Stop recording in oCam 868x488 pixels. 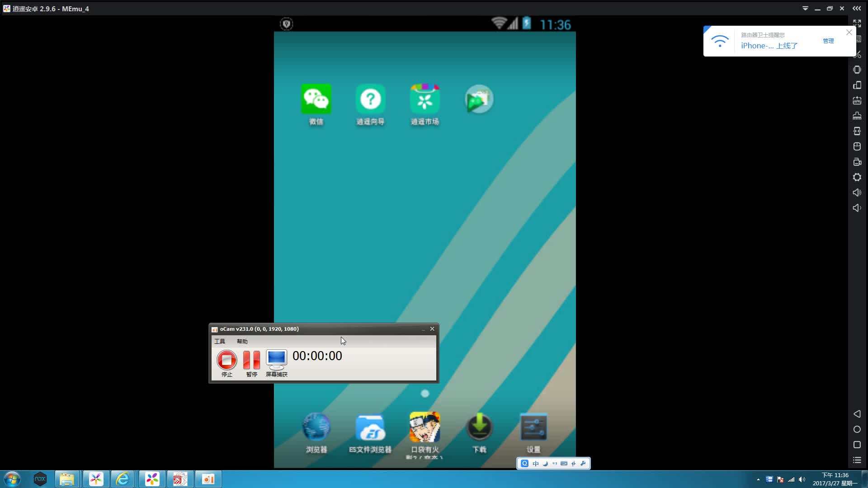[x=226, y=360]
